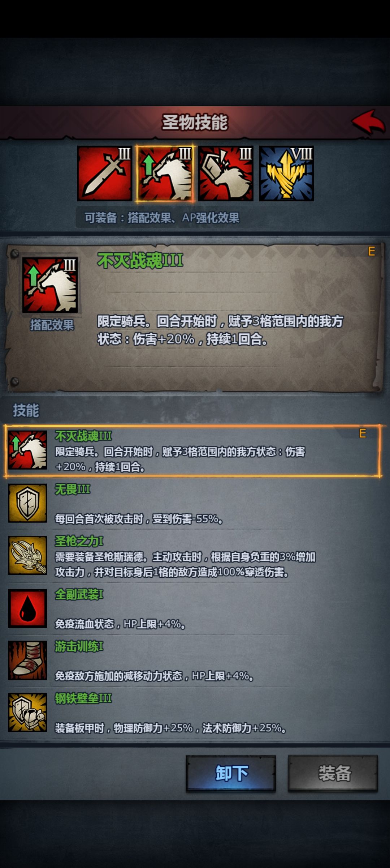Tap the E badge on highlighted skill row
The image size is (390, 868).
363,433
